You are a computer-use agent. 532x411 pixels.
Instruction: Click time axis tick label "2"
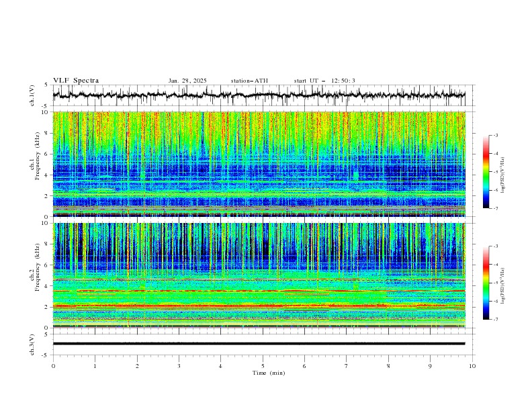point(137,366)
